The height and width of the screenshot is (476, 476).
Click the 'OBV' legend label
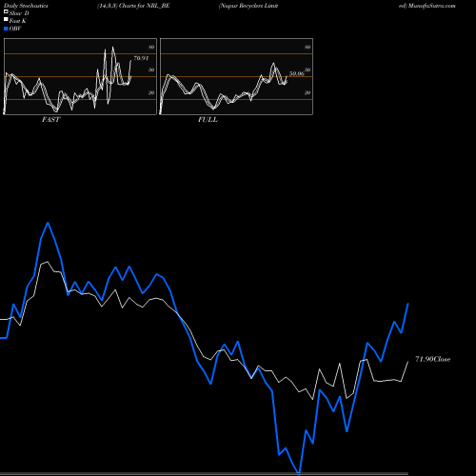point(15,29)
